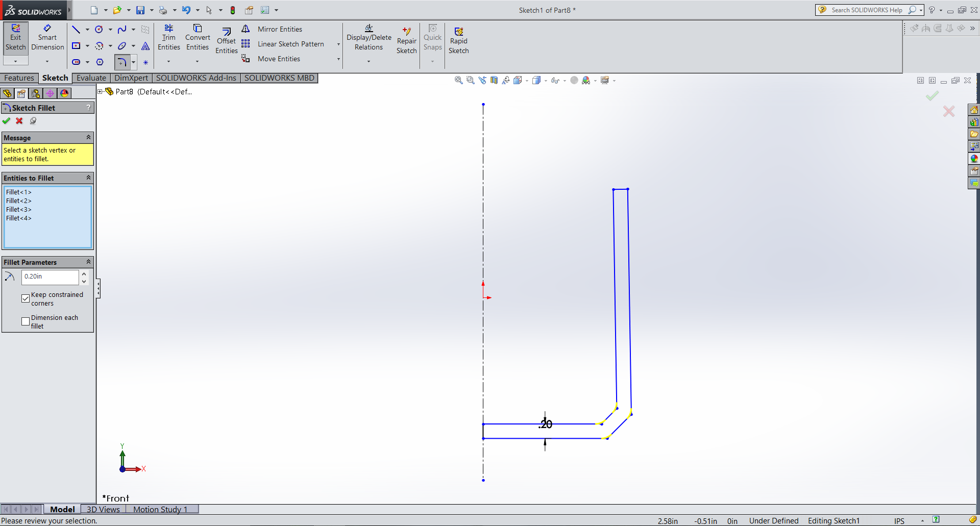
Task: Expand the Part8 tree node
Action: click(x=100, y=92)
